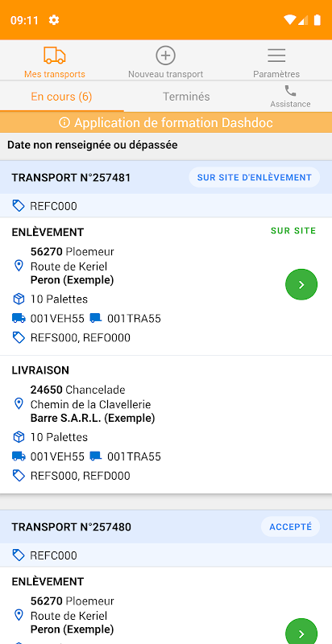This screenshot has width=332, height=644.
Task: Open Enlèvement step with green arrow for 257481
Action: (x=301, y=285)
